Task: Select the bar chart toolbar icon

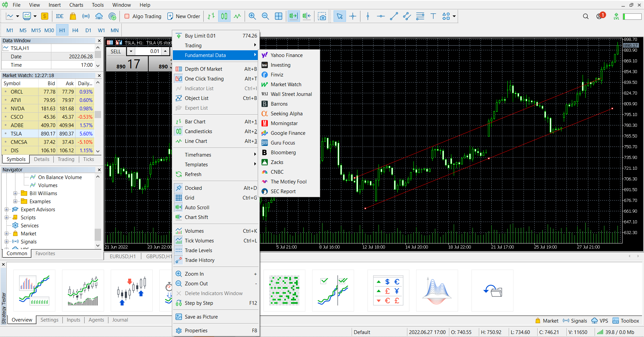Action: [211, 16]
